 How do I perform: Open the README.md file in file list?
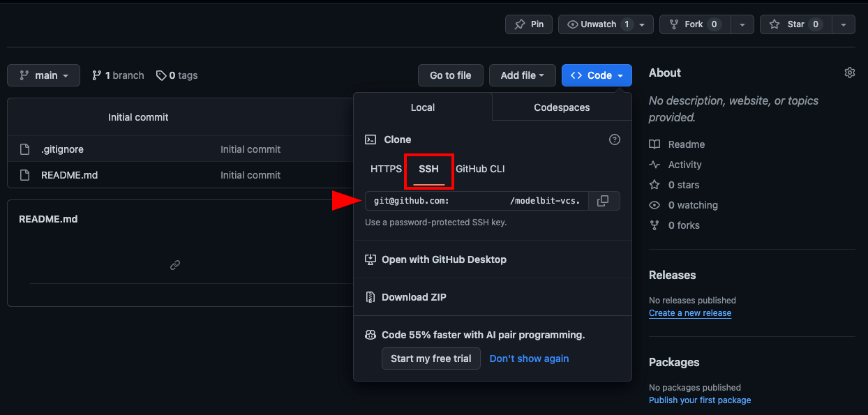point(69,175)
